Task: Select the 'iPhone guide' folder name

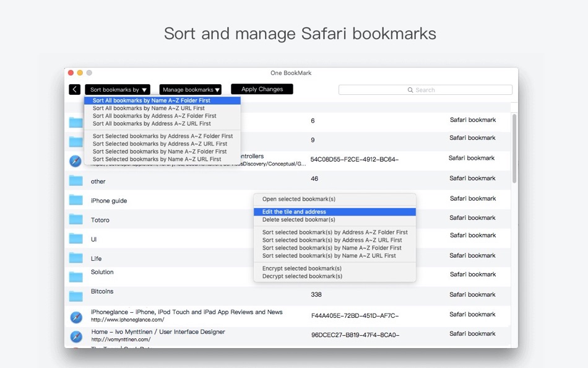Action: click(109, 201)
